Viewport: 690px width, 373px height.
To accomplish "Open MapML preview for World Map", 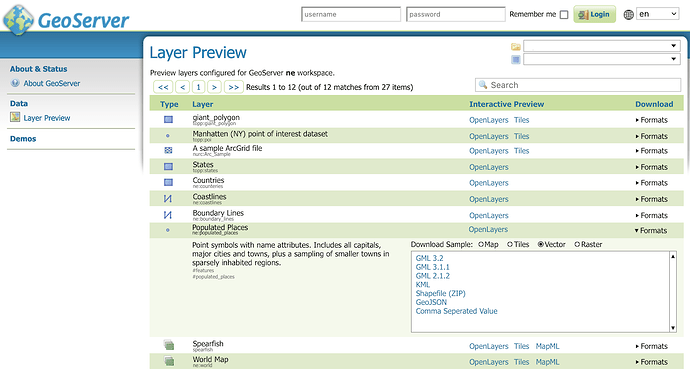I will pyautogui.click(x=547, y=362).
